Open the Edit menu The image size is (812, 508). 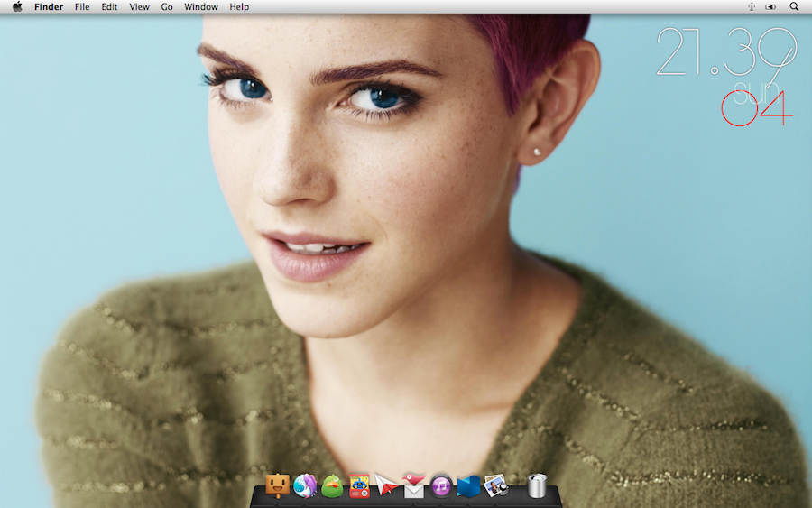pos(109,6)
